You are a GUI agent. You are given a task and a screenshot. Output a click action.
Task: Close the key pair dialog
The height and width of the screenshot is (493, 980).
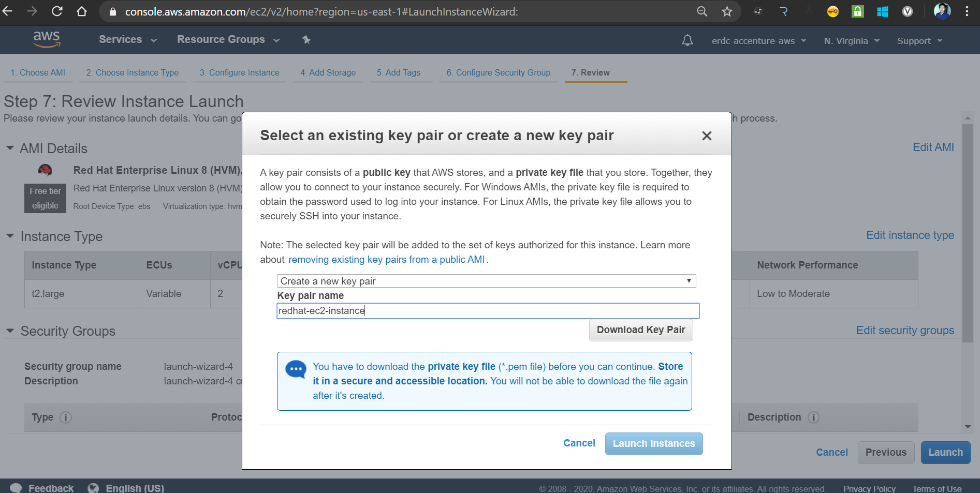click(x=707, y=136)
